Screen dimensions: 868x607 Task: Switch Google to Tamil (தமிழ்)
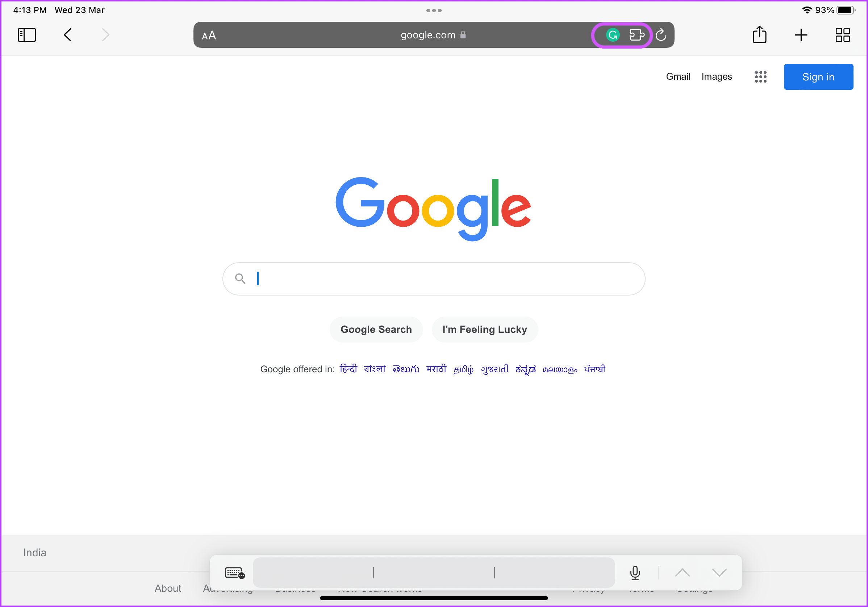463,369
